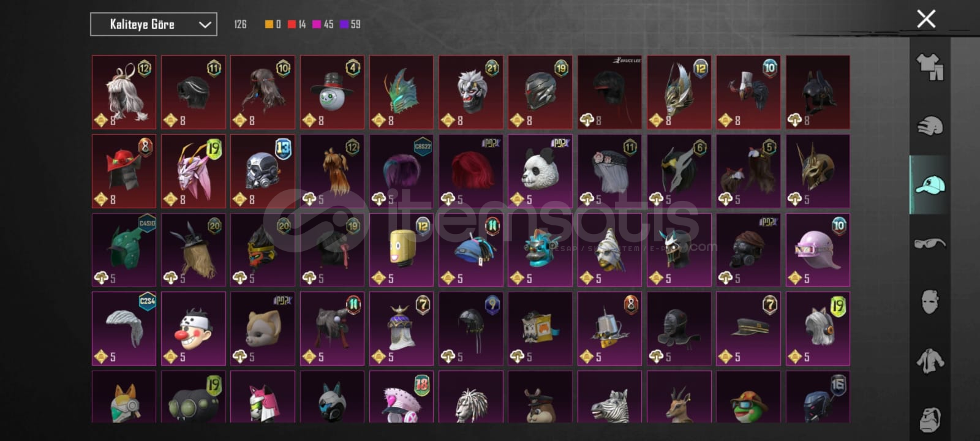Open the outfits category icon in the sidebar
This screenshot has height=441, width=980.
point(930,67)
